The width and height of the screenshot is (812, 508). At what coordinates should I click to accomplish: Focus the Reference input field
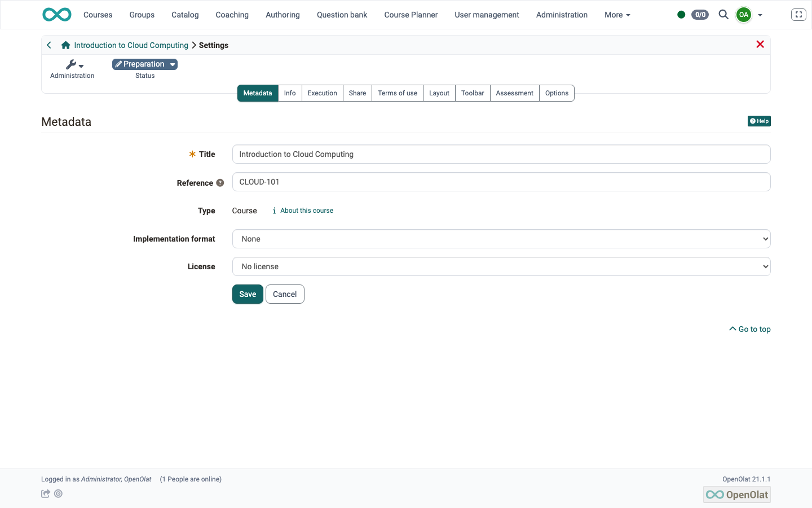coord(501,182)
